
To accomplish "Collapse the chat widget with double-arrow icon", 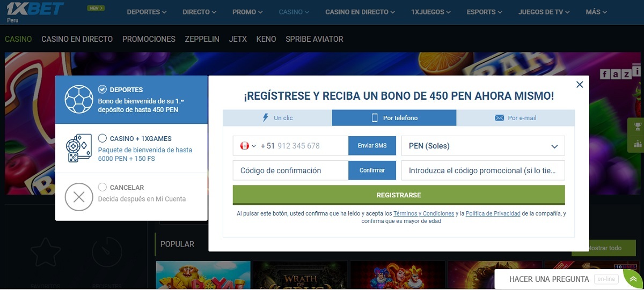I will pos(634,280).
